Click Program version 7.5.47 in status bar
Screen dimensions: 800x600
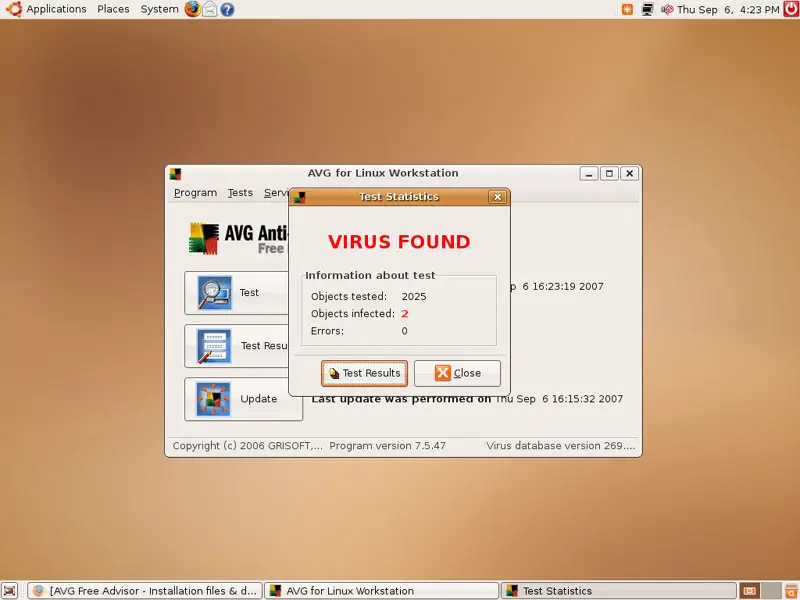[387, 446]
